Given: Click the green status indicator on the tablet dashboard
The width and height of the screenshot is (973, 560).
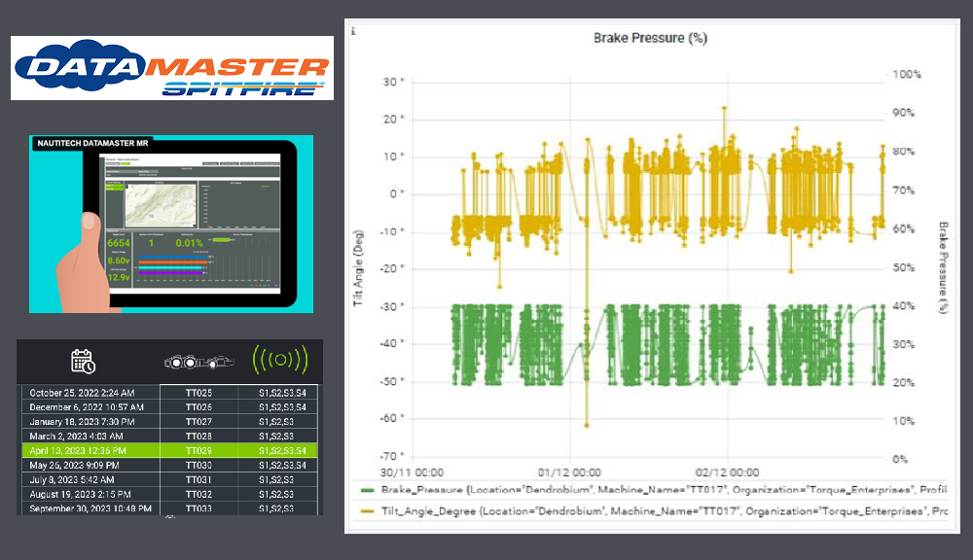Looking at the screenshot, I should click(124, 163).
